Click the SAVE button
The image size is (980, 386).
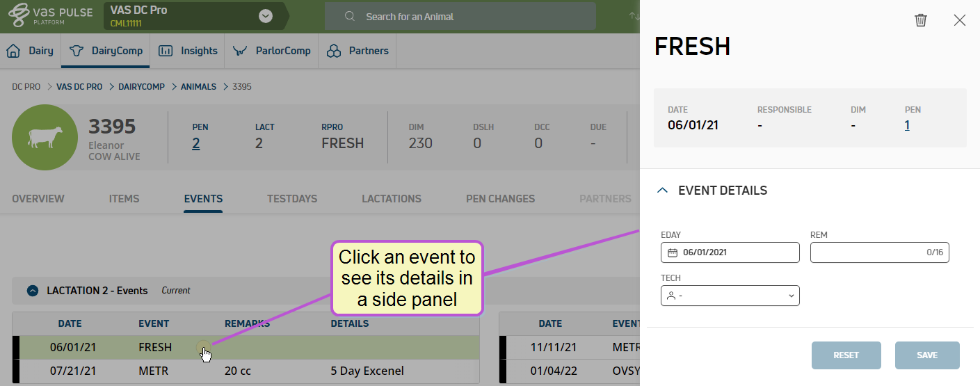[x=927, y=355]
